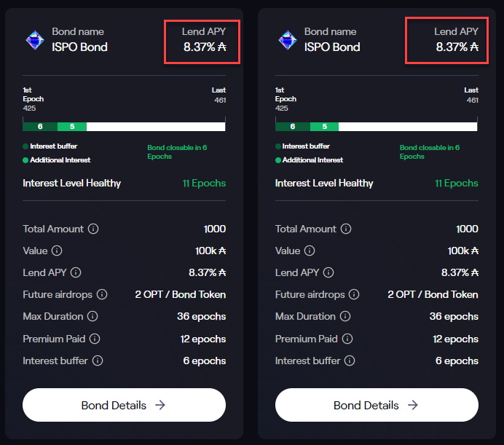Open Interest buffer info icon in left card
504x445 pixels.
(x=98, y=361)
